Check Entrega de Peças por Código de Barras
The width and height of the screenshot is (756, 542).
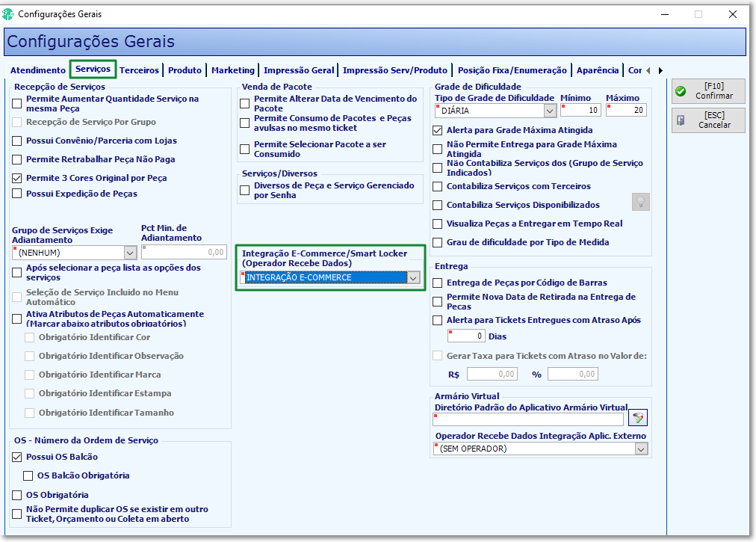(x=437, y=283)
